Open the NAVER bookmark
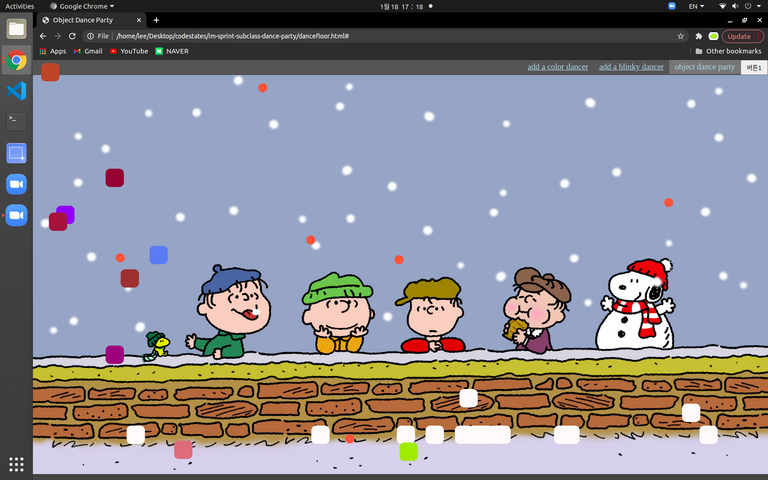 click(172, 51)
